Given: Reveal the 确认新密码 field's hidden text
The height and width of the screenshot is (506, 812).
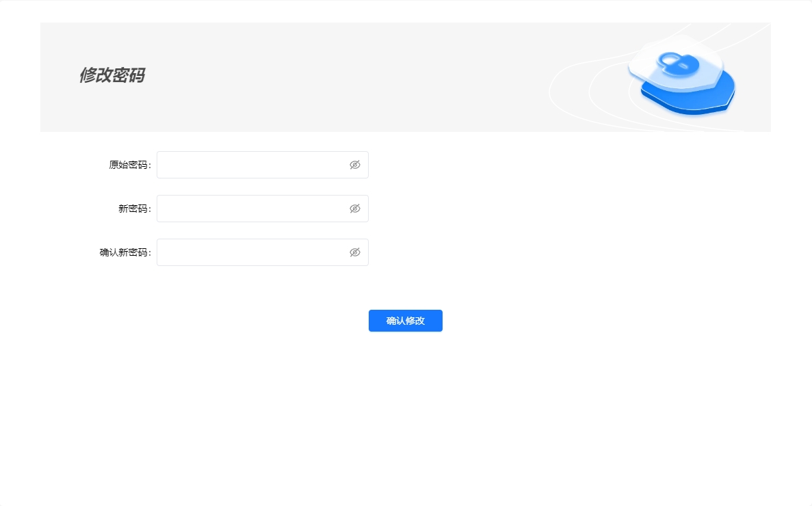Looking at the screenshot, I should coord(354,252).
